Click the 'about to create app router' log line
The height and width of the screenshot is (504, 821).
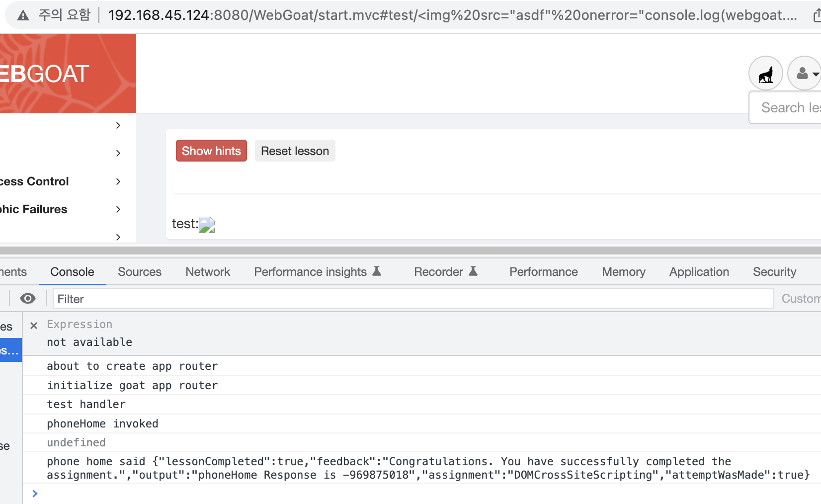click(132, 366)
